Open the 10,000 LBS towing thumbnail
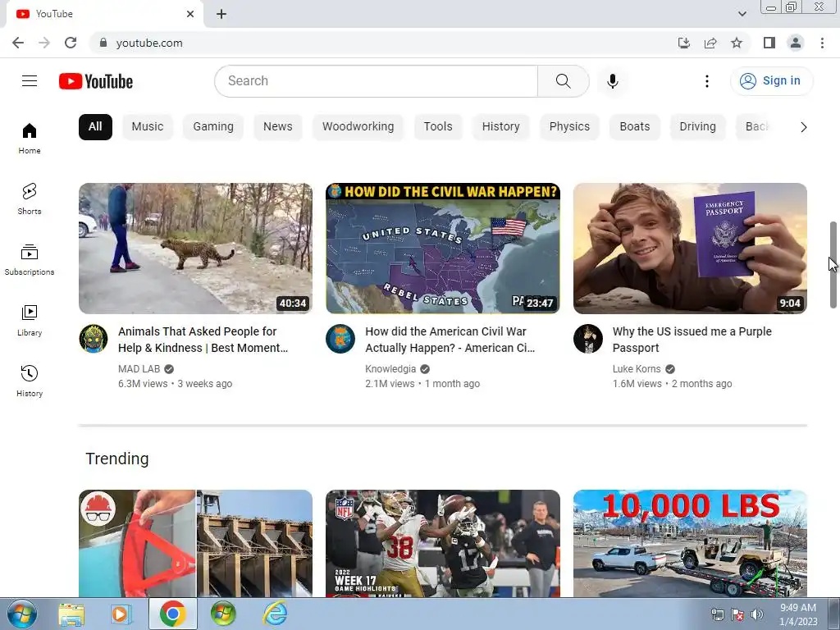The height and width of the screenshot is (630, 840). tap(690, 543)
